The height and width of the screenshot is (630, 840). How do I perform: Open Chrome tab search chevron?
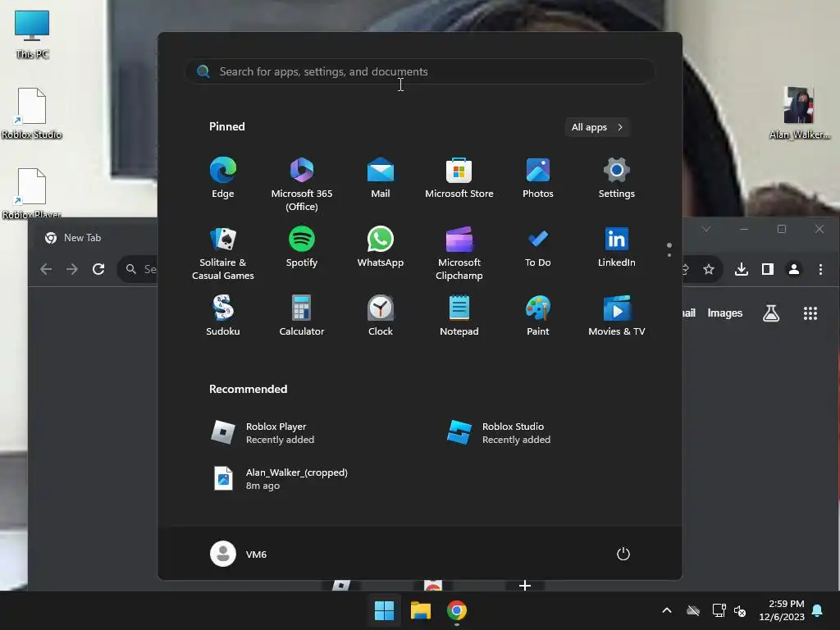coord(706,230)
